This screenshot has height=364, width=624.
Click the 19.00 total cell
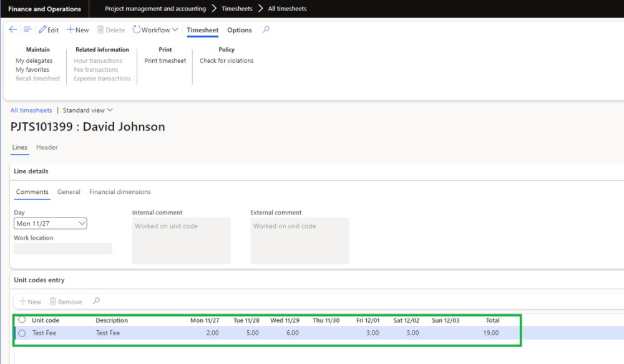tap(491, 333)
